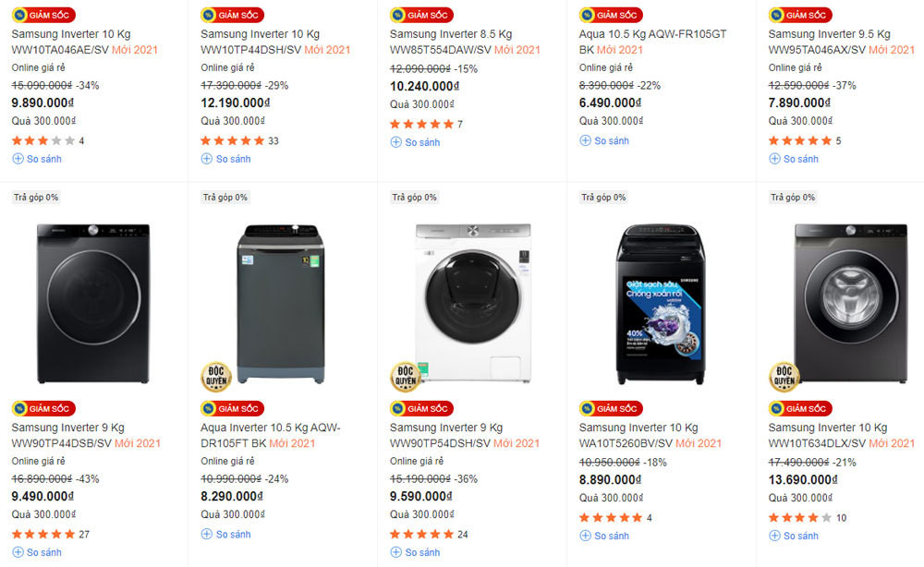Click 'So sánh' link under Samsung WW10T634DLX/SV
Screen dimensions: 924x567
coord(800,536)
